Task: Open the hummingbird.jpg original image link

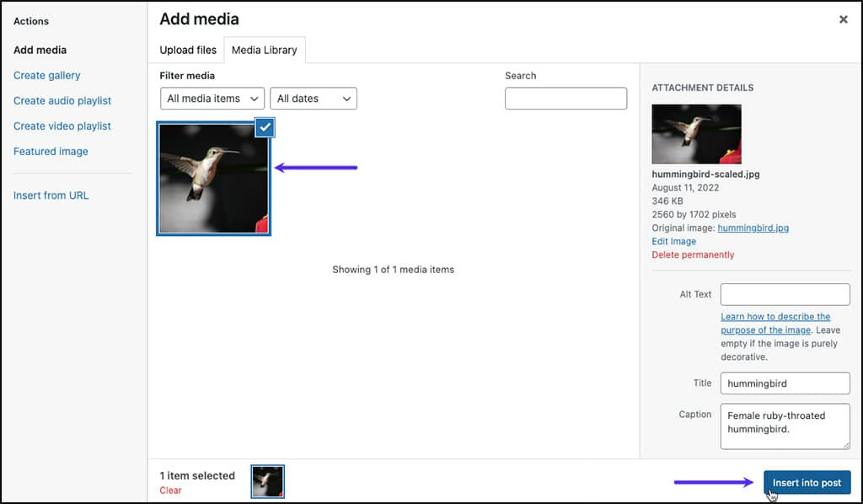Action: pos(753,228)
